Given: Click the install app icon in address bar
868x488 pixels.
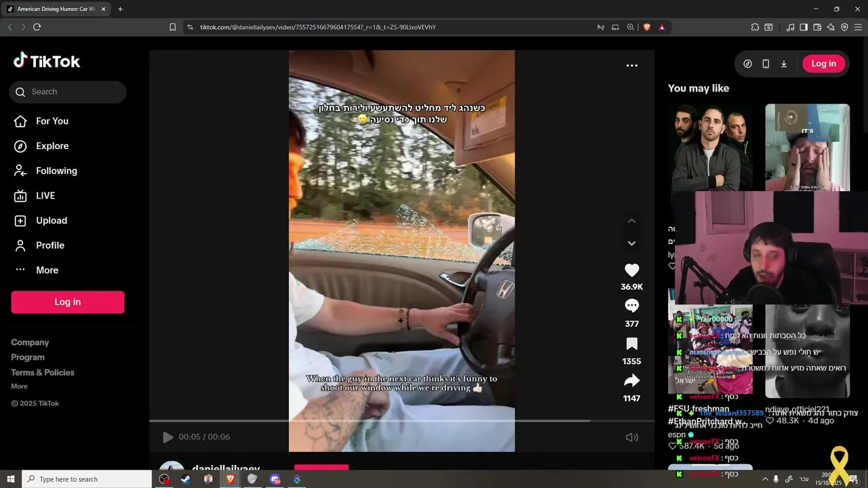Looking at the screenshot, I should [x=616, y=27].
